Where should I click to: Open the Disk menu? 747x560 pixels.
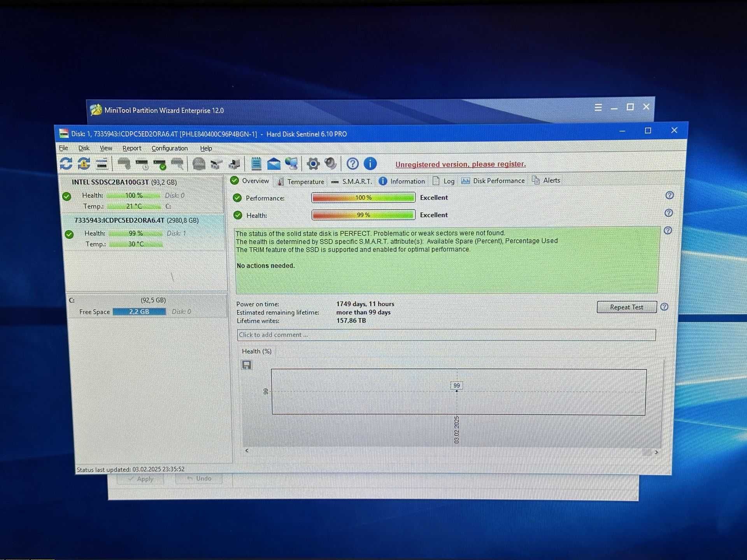(x=84, y=148)
